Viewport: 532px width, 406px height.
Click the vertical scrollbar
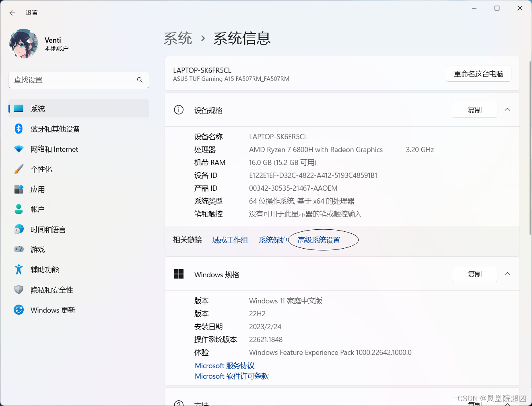point(530,148)
